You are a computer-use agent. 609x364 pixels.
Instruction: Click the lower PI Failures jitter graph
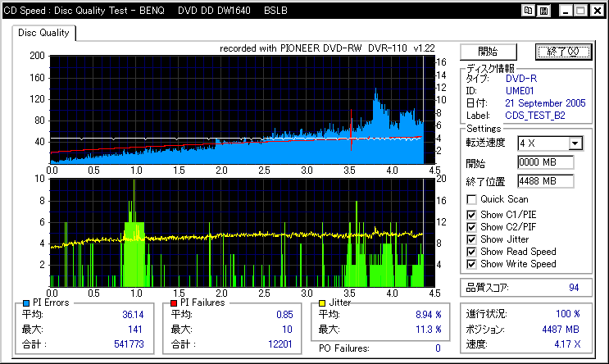(242, 233)
